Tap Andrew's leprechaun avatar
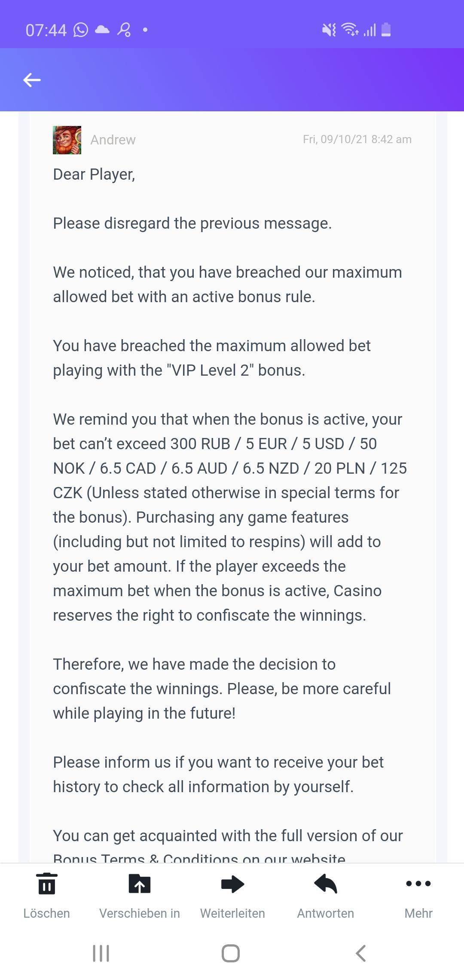Screen dimensions: 464x980 (67, 140)
